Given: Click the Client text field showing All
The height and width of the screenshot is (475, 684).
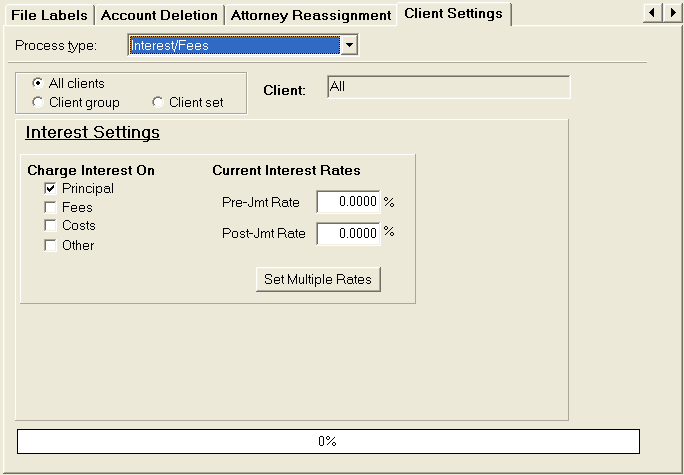Looking at the screenshot, I should pos(448,88).
